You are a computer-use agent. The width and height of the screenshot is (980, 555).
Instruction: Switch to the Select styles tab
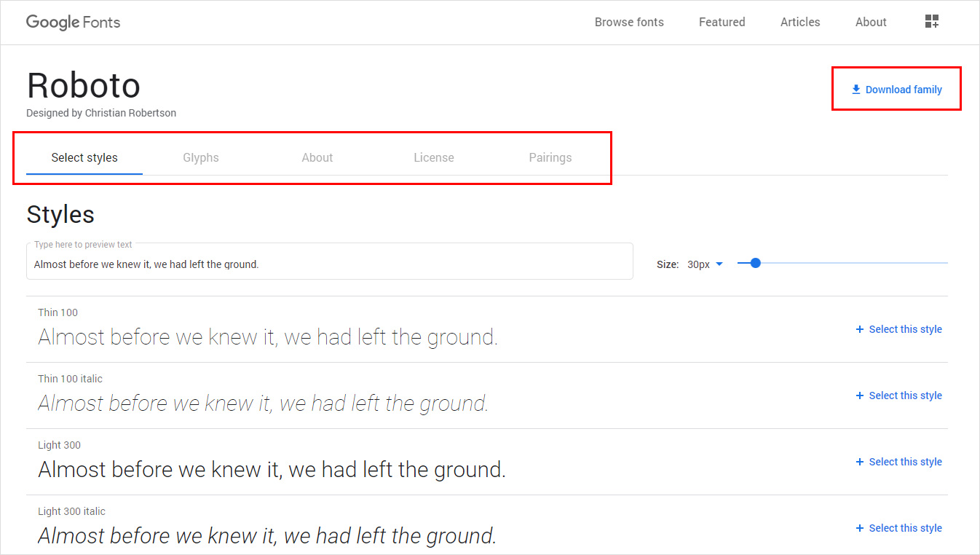click(84, 157)
